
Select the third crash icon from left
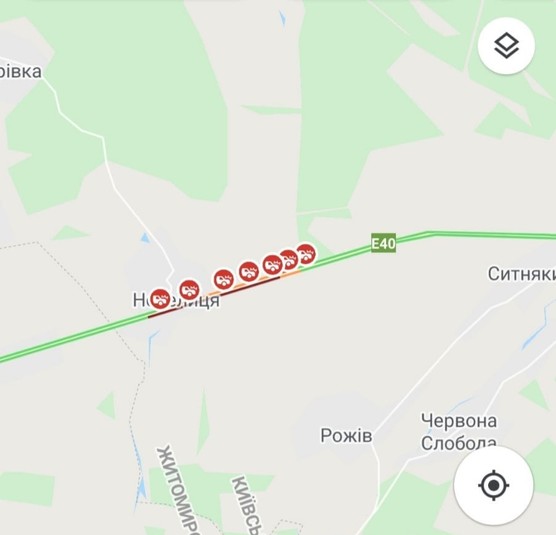(224, 279)
